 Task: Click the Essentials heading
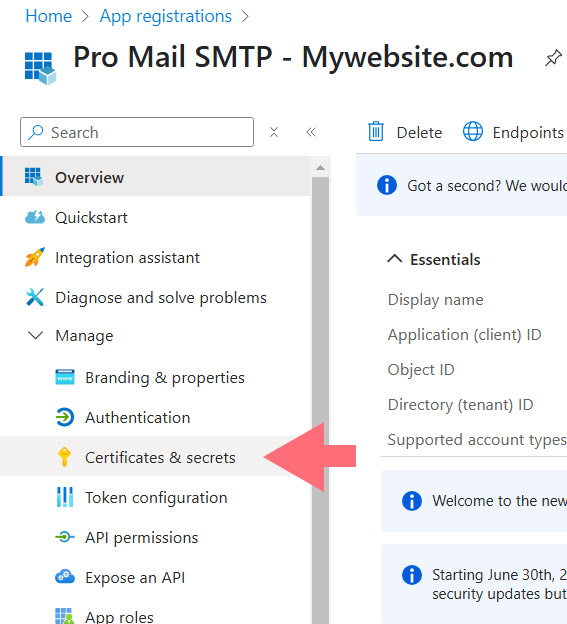(445, 259)
